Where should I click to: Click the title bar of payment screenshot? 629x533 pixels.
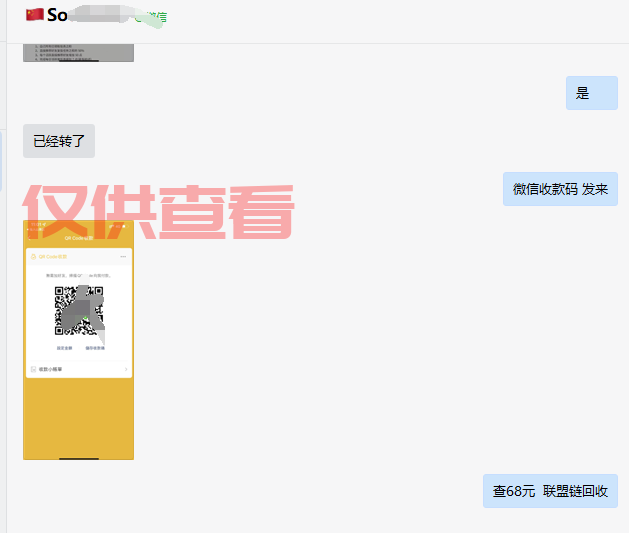78,238
